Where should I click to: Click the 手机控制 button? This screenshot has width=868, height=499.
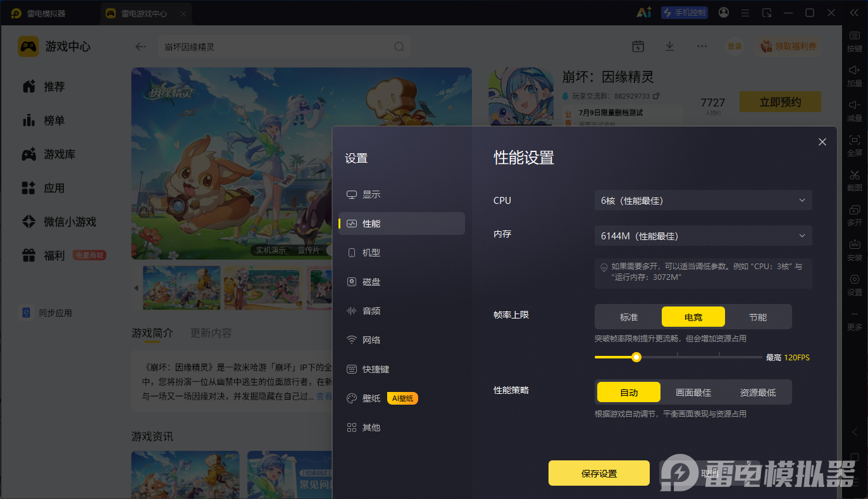coord(685,13)
